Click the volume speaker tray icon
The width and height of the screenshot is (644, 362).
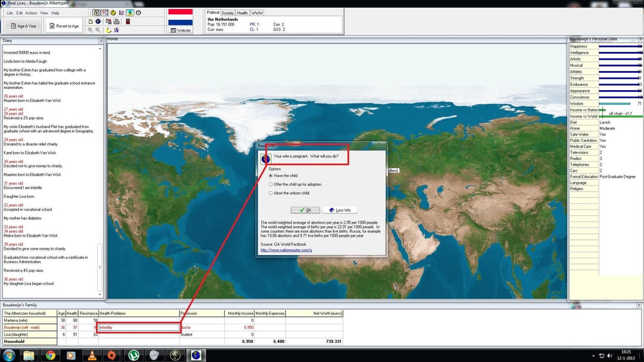pyautogui.click(x=609, y=356)
